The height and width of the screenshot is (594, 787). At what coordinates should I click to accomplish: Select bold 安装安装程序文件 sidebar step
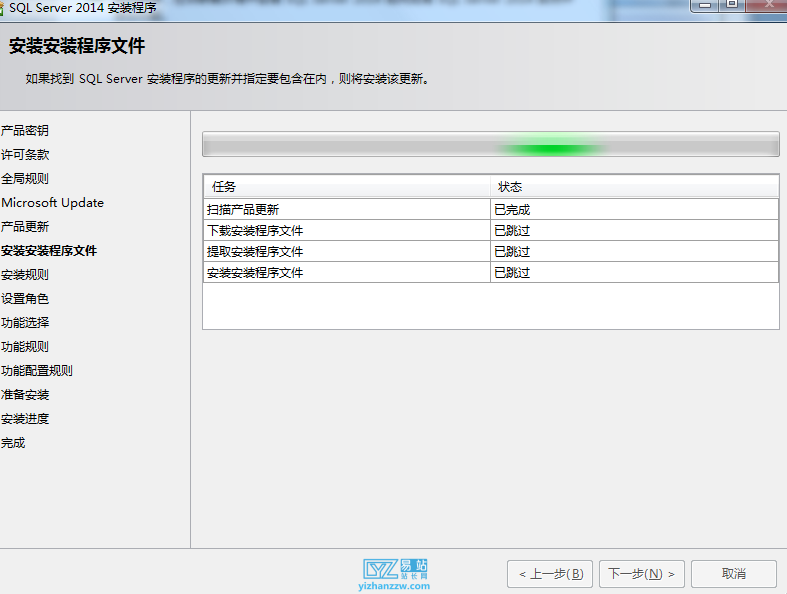tap(49, 251)
